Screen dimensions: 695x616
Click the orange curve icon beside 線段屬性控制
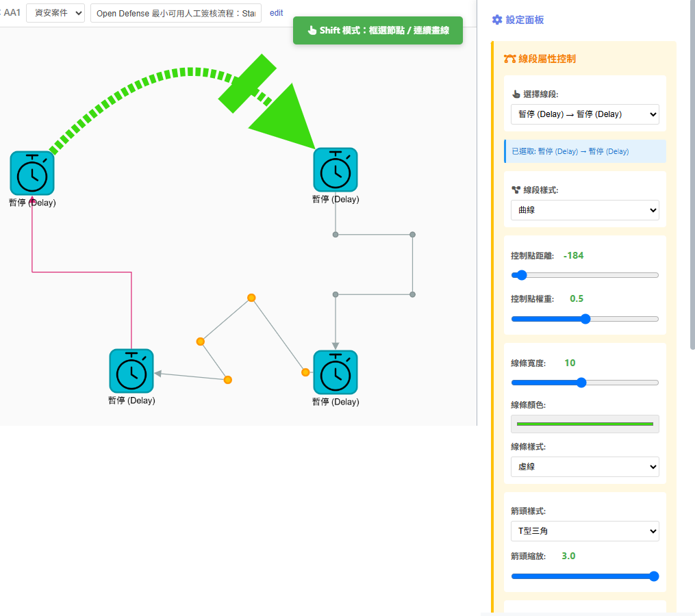[509, 59]
